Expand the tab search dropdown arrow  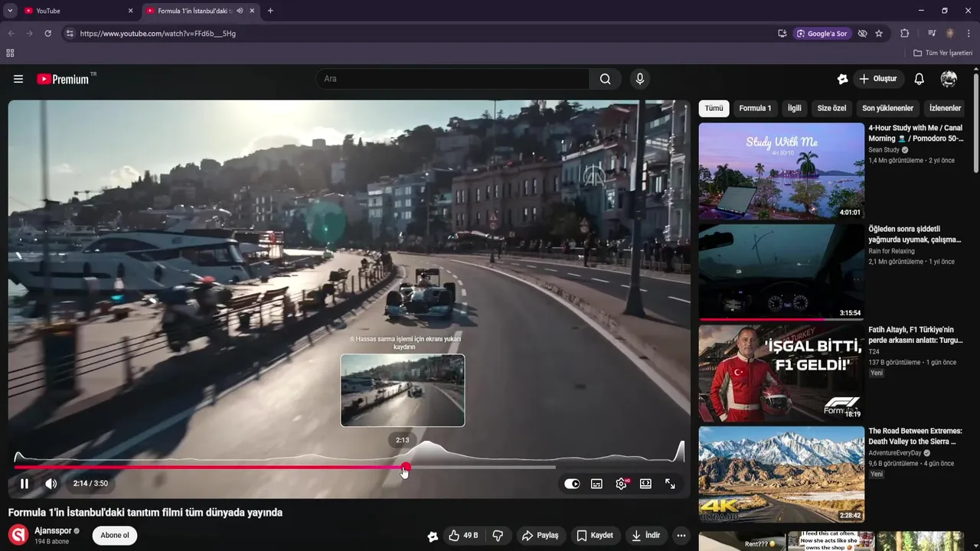point(10,11)
